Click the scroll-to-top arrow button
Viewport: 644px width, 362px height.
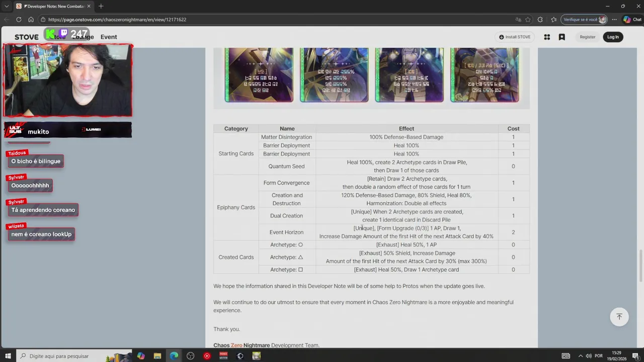(x=619, y=316)
